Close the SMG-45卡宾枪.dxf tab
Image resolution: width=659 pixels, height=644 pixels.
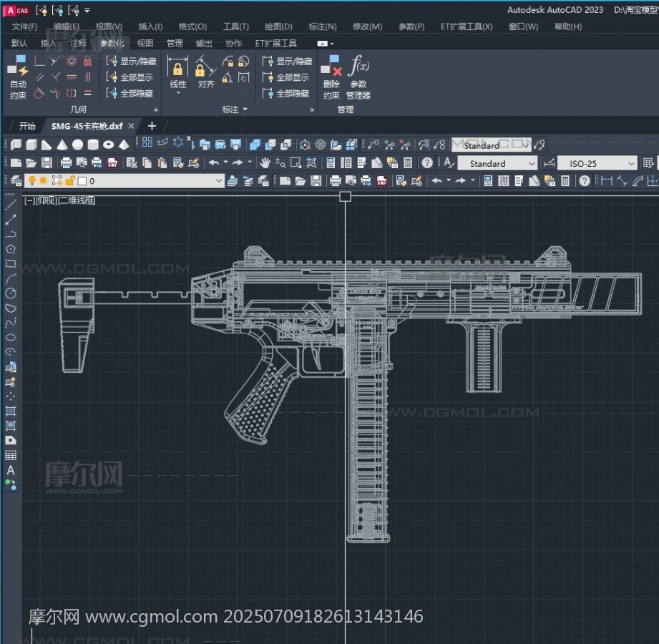(x=131, y=126)
